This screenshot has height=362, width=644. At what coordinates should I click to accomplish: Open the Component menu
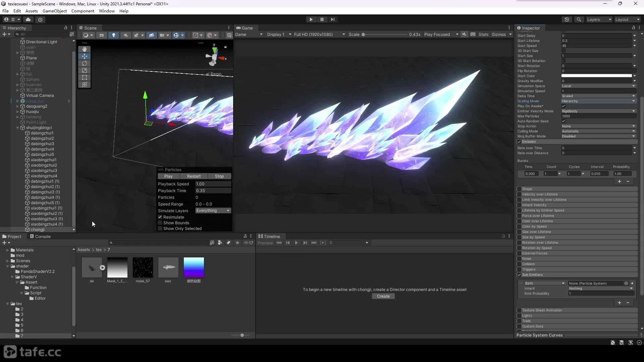click(83, 11)
